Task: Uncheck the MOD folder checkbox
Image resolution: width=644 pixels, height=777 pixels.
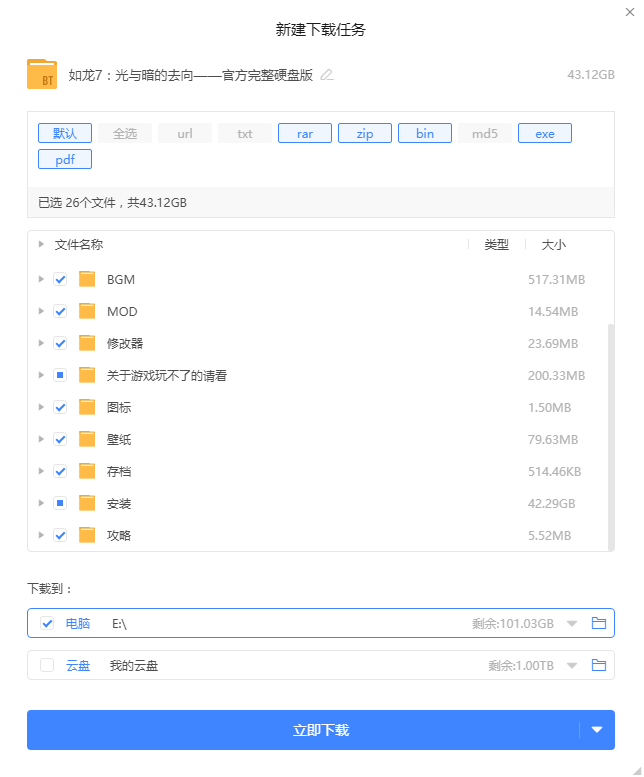Action: pyautogui.click(x=60, y=311)
